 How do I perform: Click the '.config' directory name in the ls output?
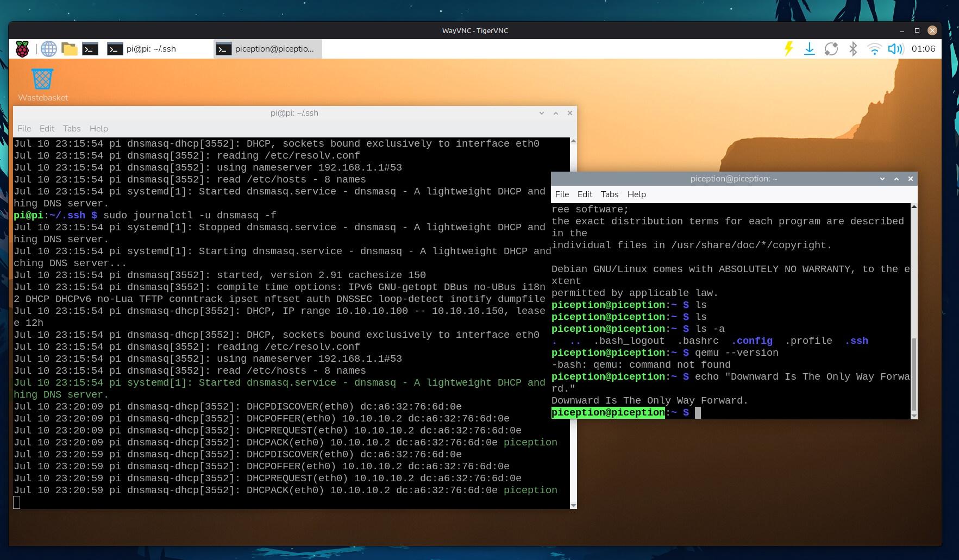click(x=751, y=341)
